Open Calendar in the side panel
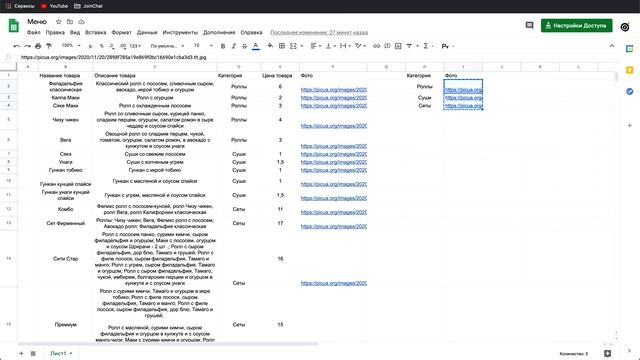640x360 pixels. (629, 49)
